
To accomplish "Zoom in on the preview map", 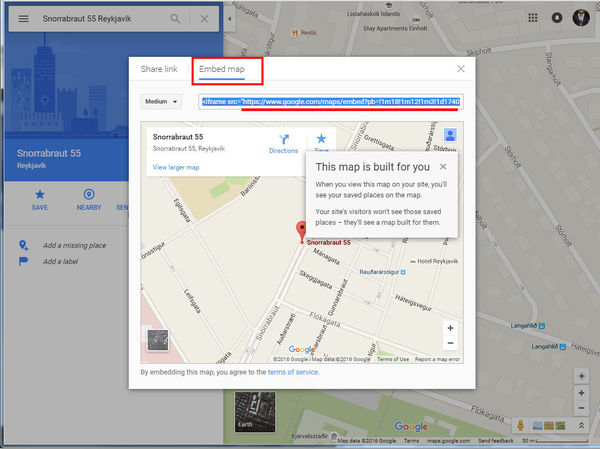I will pyautogui.click(x=450, y=328).
